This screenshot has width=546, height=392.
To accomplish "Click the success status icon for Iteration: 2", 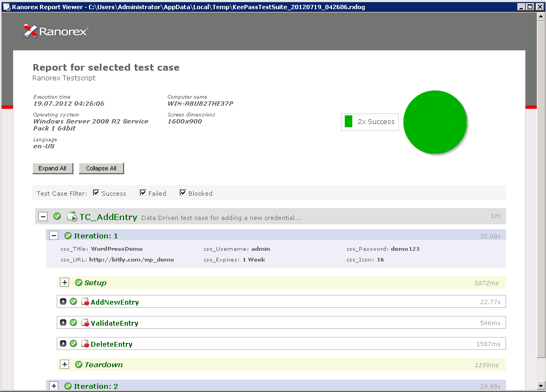I will pos(68,386).
